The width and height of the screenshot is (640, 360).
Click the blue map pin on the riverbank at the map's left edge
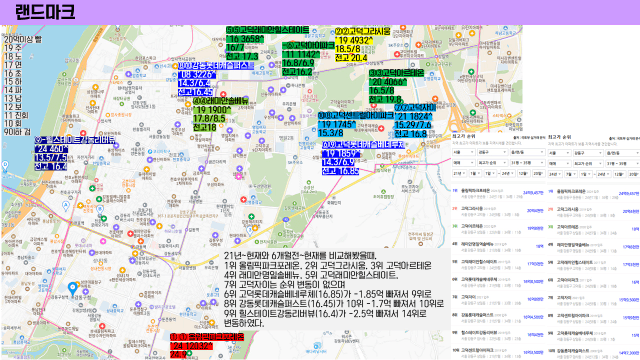pos(5,165)
